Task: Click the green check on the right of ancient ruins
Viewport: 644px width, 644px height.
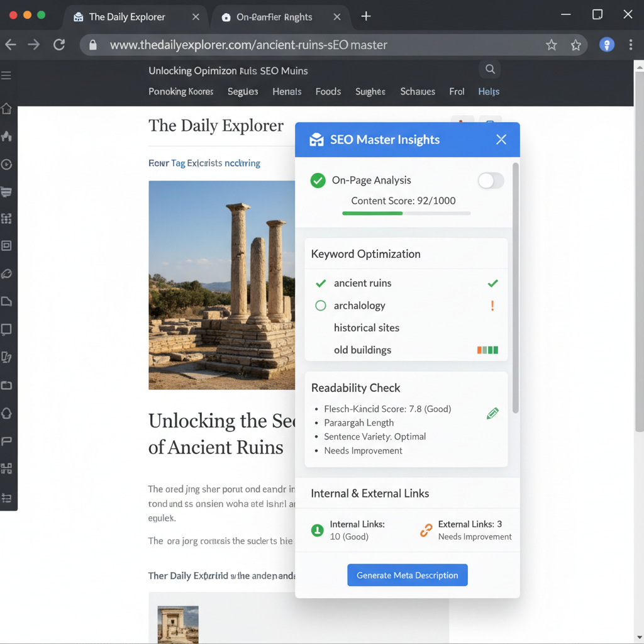Action: pos(493,283)
